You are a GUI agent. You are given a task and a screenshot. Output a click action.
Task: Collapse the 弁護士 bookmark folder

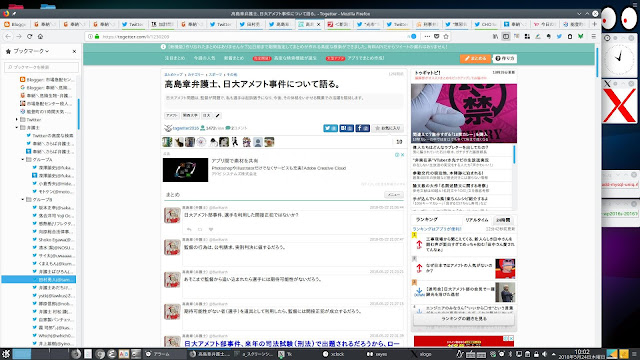coord(17,127)
